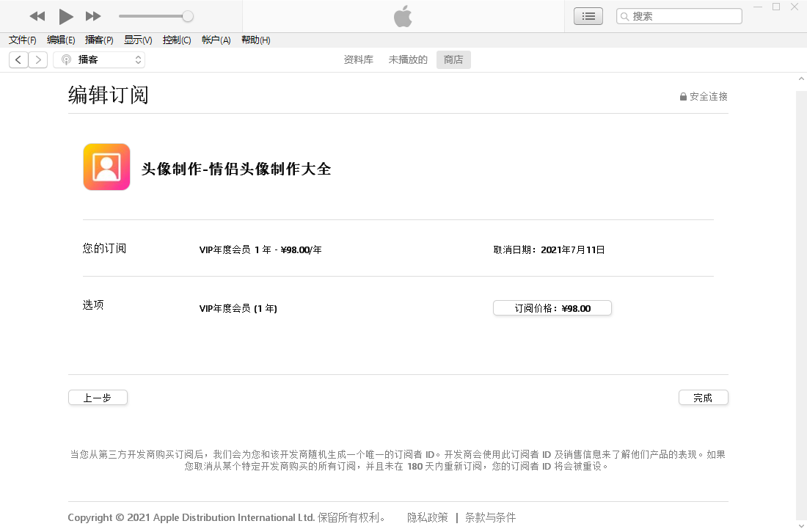Viewport: 807px width, 532px height.
Task: Open the 帐户(A) menu
Action: coord(216,40)
